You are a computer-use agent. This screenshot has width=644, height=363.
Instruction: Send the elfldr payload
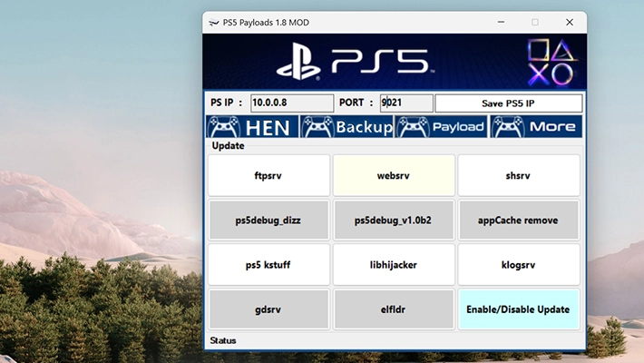[x=394, y=309]
